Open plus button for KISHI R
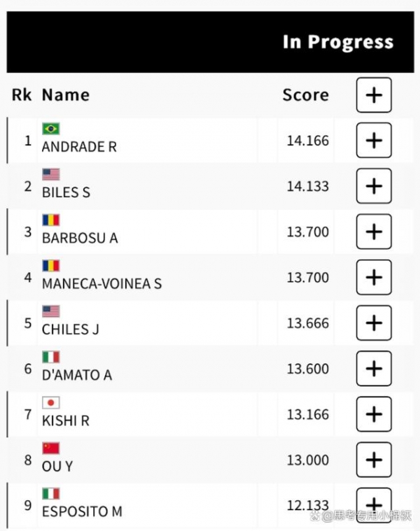 coord(374,414)
